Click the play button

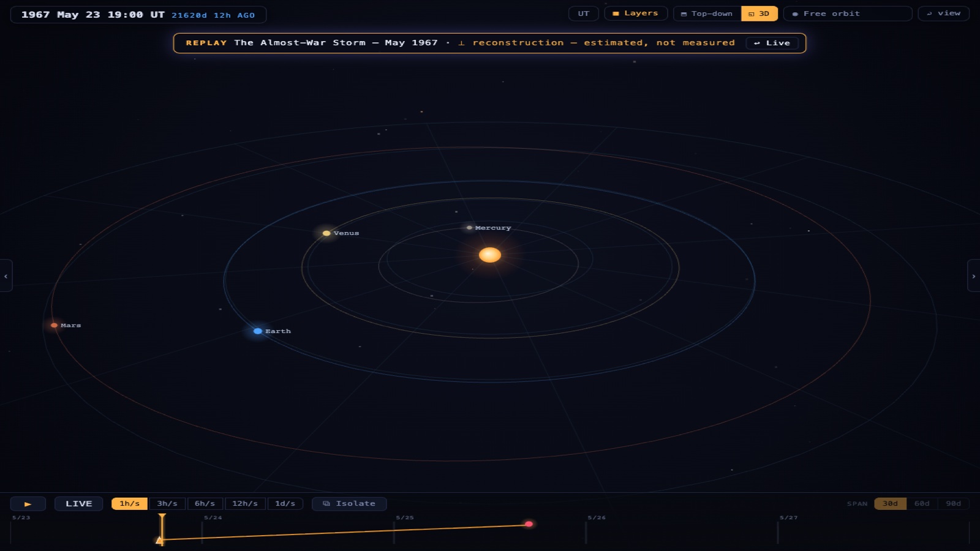[x=28, y=504]
